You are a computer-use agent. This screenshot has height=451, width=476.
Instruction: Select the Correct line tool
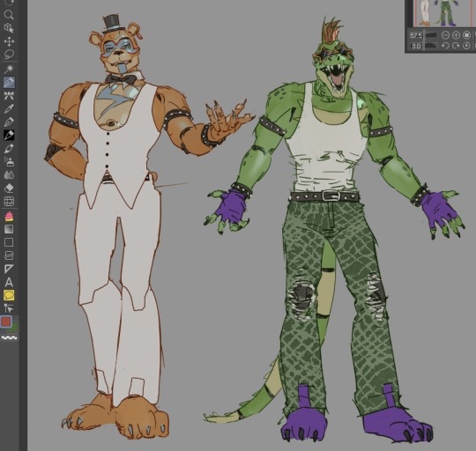[9, 309]
